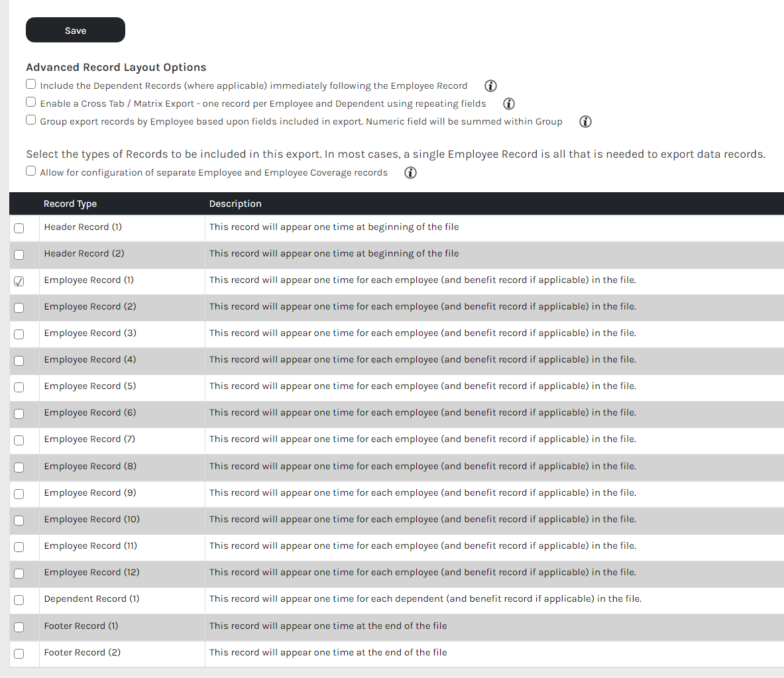The height and width of the screenshot is (678, 784).
Task: Check the Footer Record (1) checkbox
Action: [19, 627]
